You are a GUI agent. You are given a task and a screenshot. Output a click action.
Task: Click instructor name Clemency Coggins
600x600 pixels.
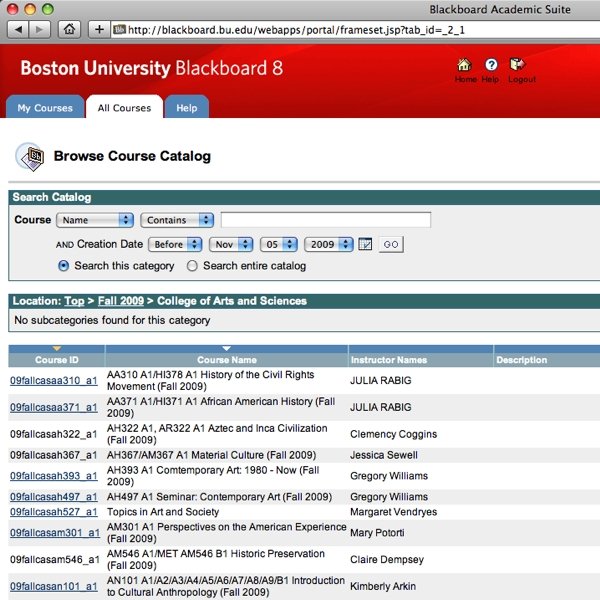pos(393,434)
